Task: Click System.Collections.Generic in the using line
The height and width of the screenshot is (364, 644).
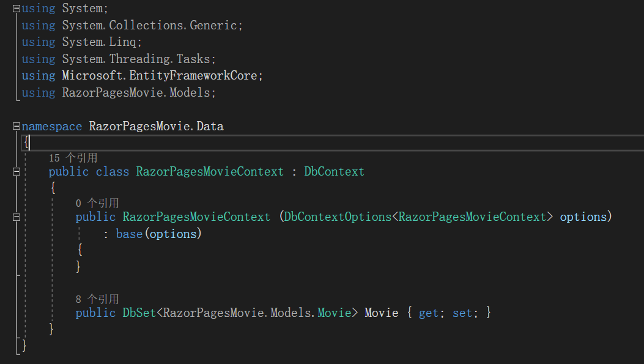Action: [152, 26]
